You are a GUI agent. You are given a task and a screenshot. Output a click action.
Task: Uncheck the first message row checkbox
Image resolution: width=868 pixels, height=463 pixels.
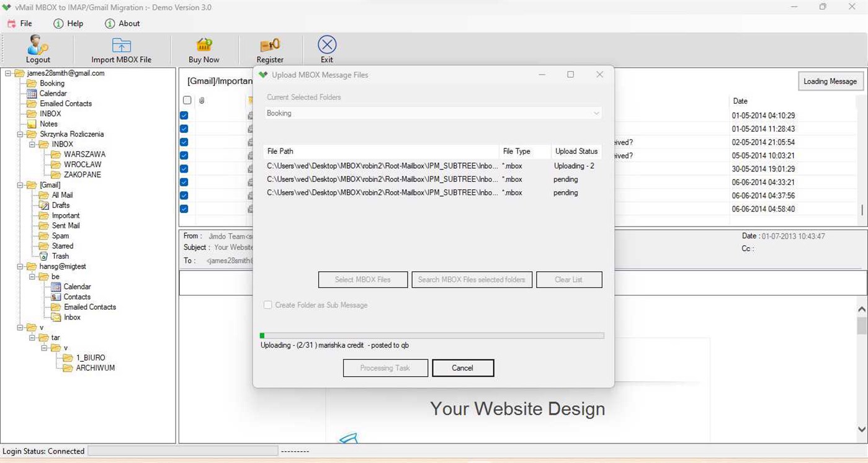point(184,115)
